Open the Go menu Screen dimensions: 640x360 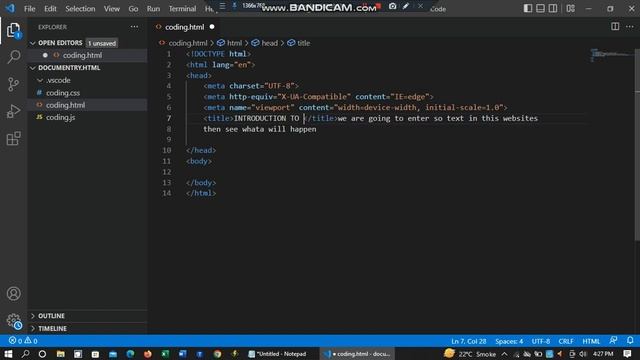pos(133,9)
